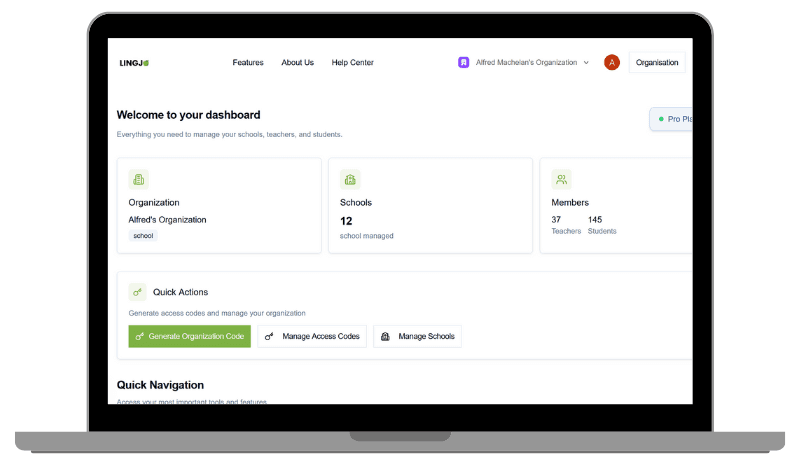
Task: Click the "school" tag under Alfred's Organization
Action: click(x=143, y=236)
